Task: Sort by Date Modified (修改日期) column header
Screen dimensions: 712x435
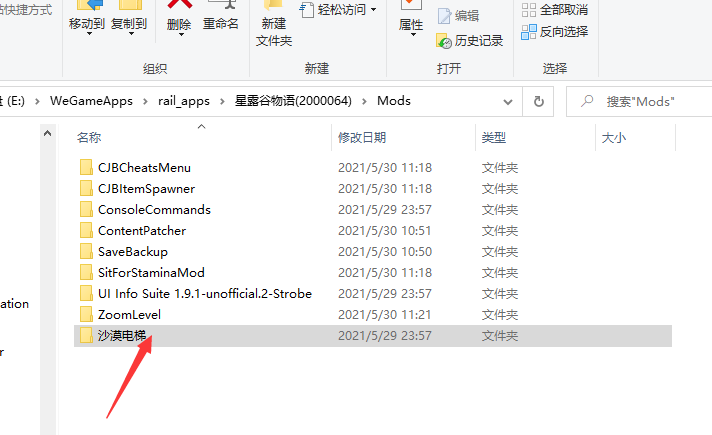Action: (x=362, y=138)
